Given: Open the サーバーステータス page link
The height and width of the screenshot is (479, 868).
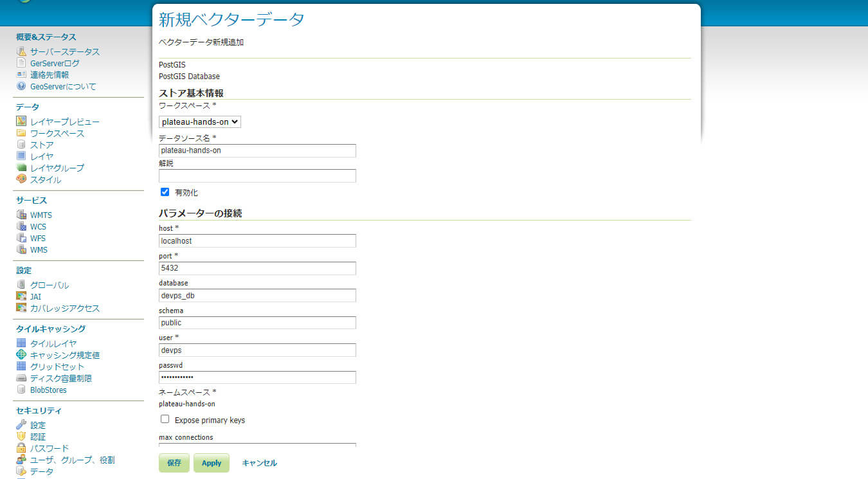Looking at the screenshot, I should click(65, 51).
